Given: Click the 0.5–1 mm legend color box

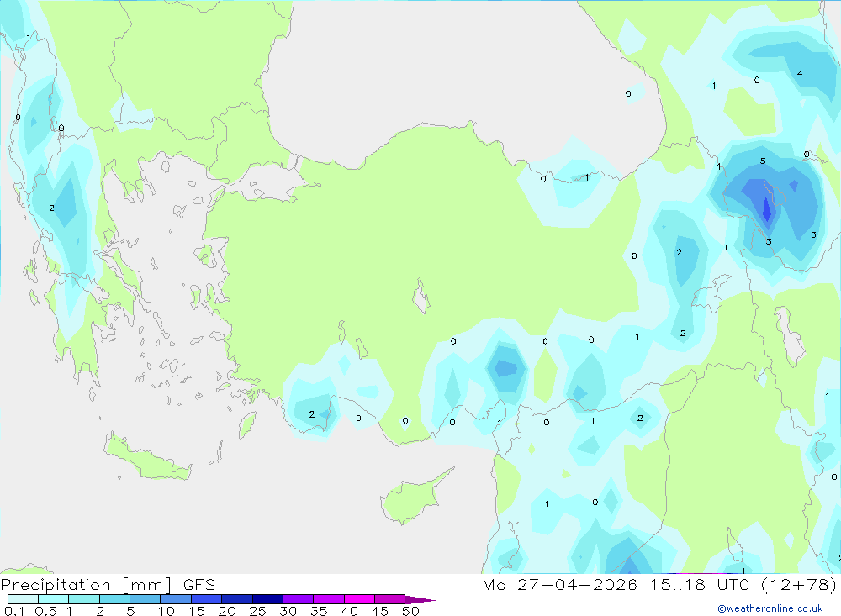Looking at the screenshot, I should (54, 599).
